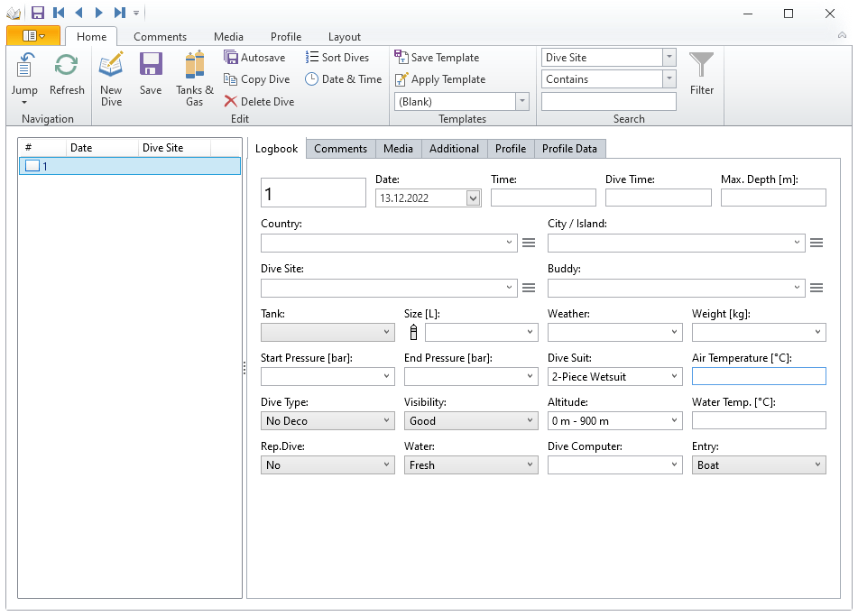Toggle the Autosave option
This screenshot has width=858, height=616.
click(x=254, y=58)
